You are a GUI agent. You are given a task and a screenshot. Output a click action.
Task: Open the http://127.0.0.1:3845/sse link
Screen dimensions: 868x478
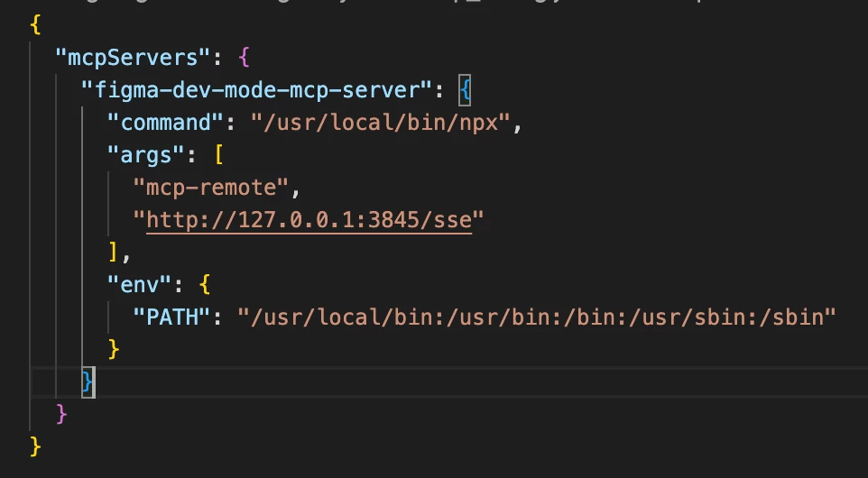pos(309,220)
